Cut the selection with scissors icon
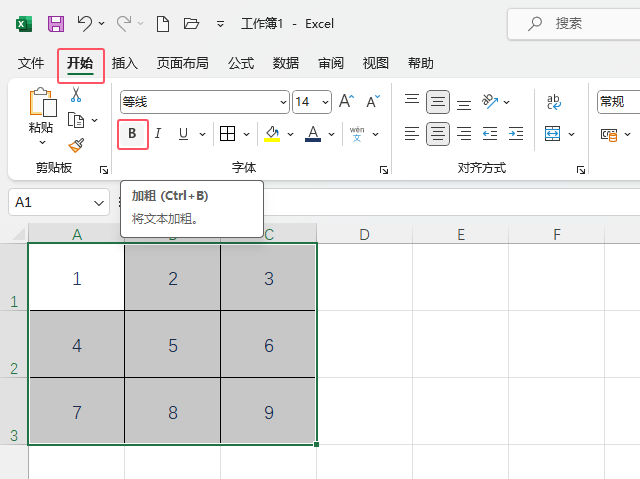This screenshot has width=640, height=479. click(76, 94)
